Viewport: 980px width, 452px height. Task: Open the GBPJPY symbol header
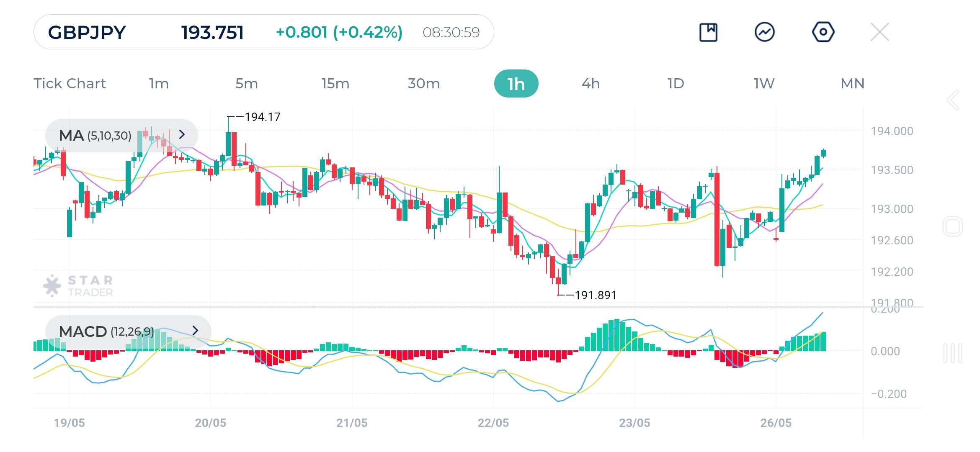87,32
